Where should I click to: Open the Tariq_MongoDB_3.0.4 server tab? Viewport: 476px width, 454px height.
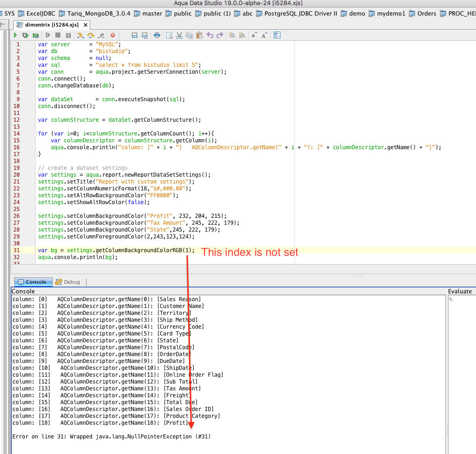pos(94,13)
